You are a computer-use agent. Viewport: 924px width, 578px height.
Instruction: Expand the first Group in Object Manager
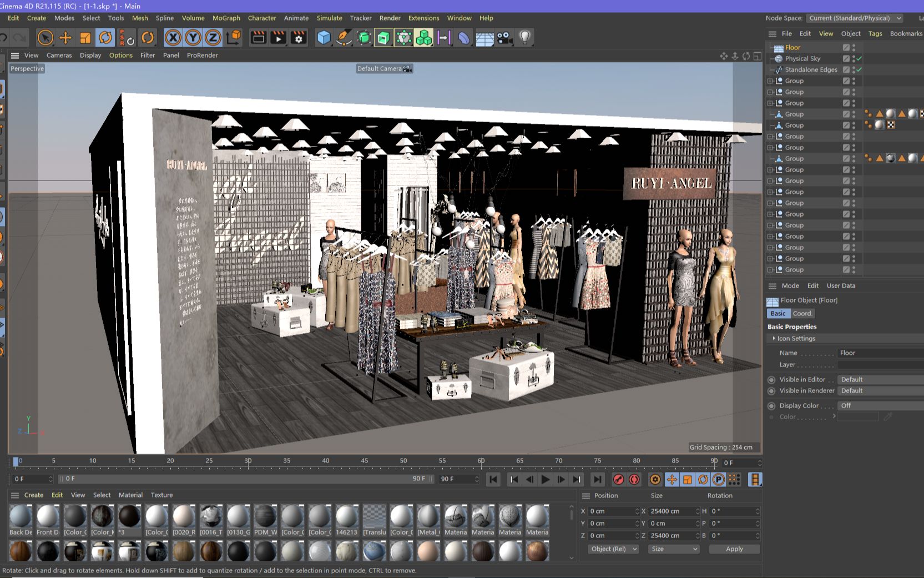pyautogui.click(x=770, y=81)
